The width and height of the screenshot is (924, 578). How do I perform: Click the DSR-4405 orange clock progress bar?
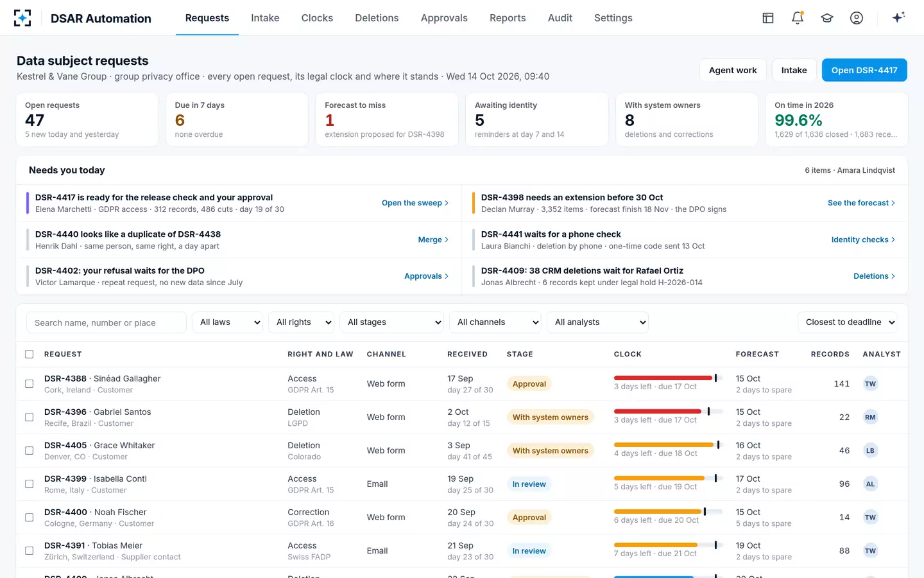click(669, 444)
